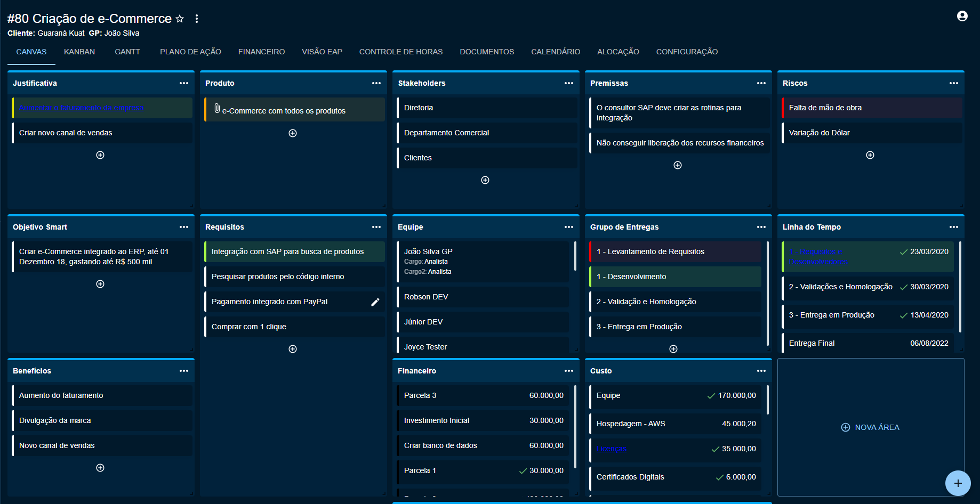Add new card to Premissas
980x504 pixels.
pos(678,165)
